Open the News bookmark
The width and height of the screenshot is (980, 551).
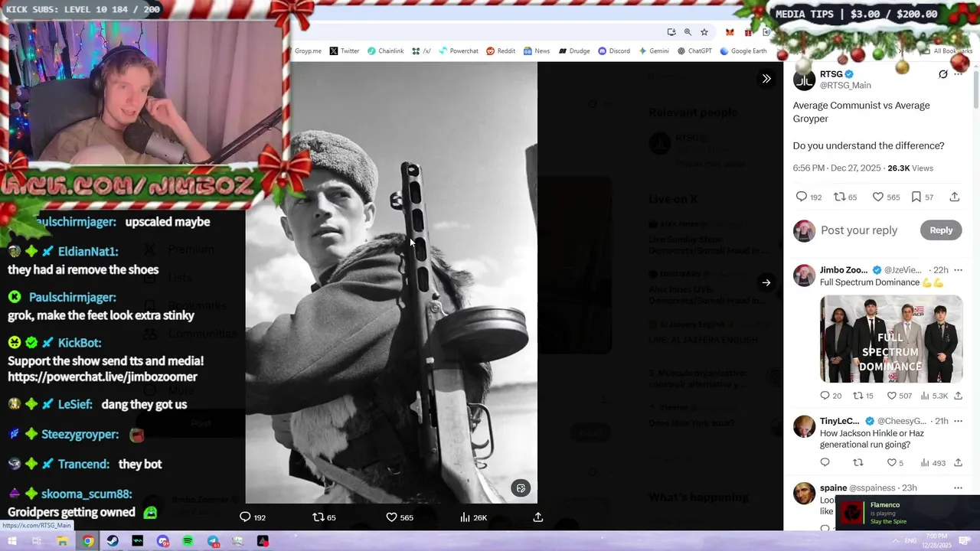pyautogui.click(x=536, y=51)
